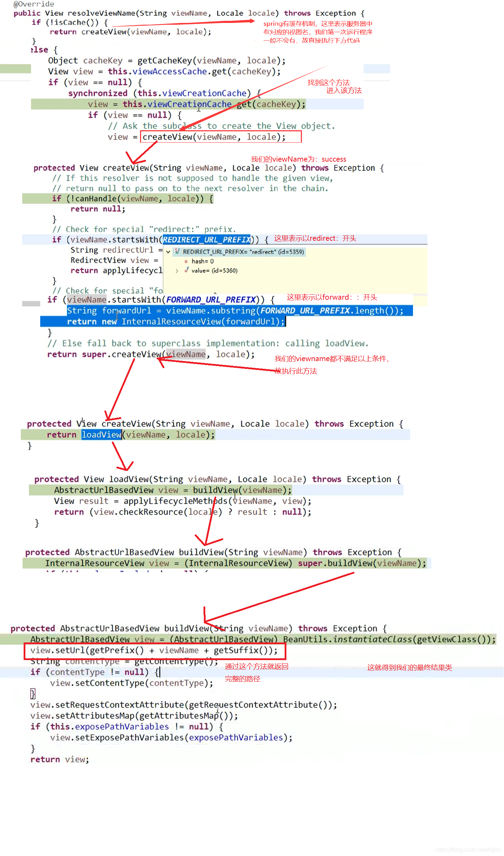Click the isCache() call in the if condition
This screenshot has width=504, height=856.
coord(74,23)
